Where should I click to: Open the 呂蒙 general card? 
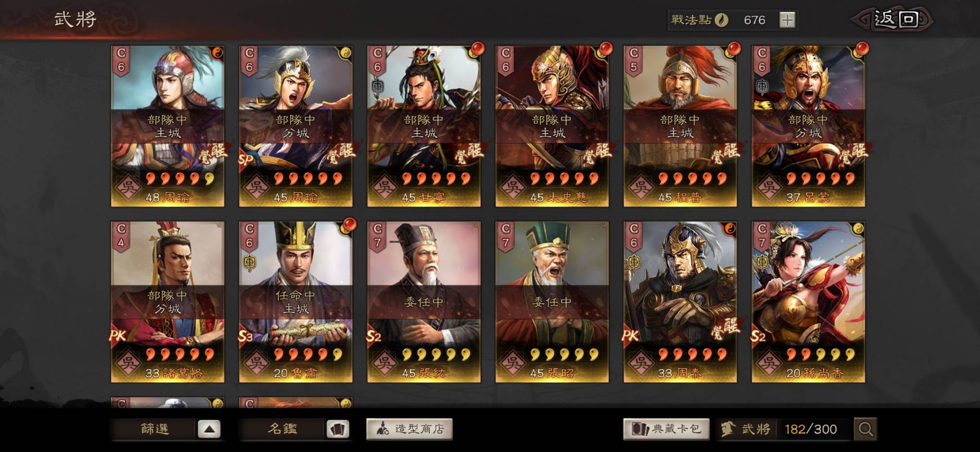[x=808, y=126]
